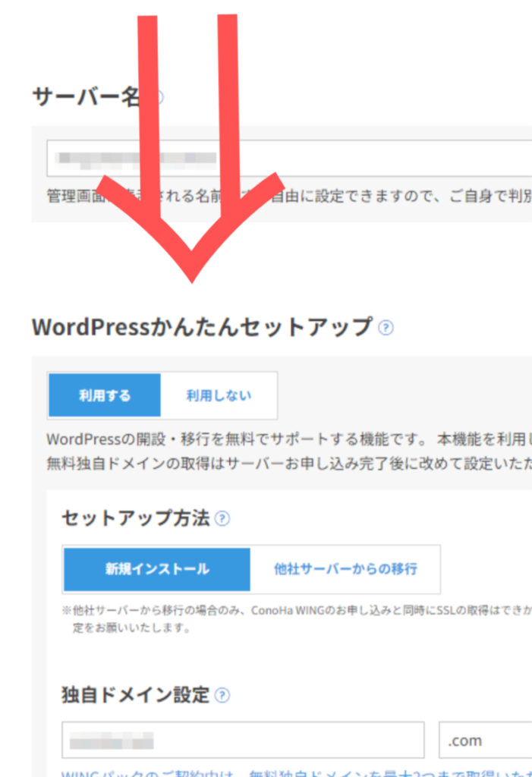The image size is (532, 777).
Task: Open help icon beside WordPressかんたんセットアップ
Action: (x=386, y=328)
